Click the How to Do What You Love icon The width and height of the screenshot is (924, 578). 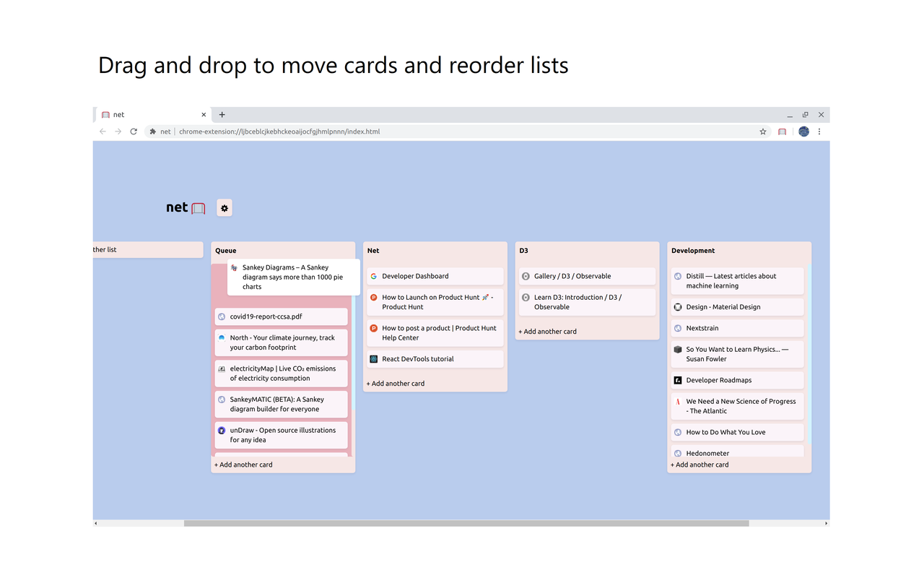[x=678, y=432]
